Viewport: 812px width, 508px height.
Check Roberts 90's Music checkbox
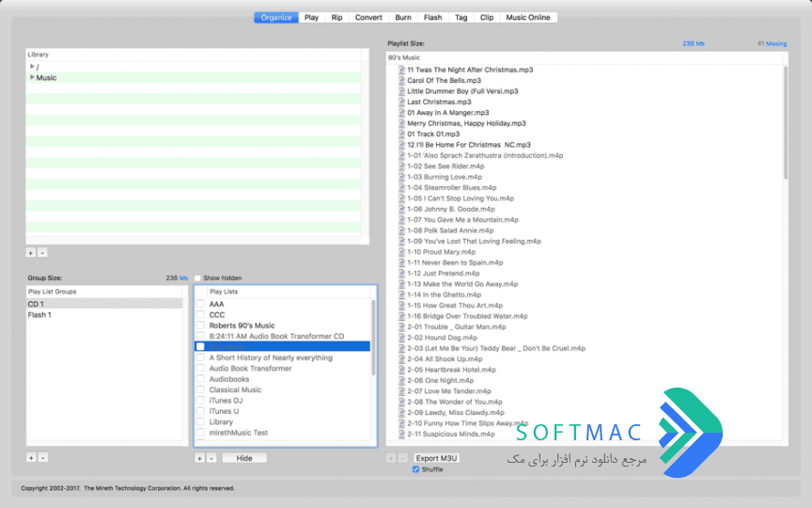(200, 325)
